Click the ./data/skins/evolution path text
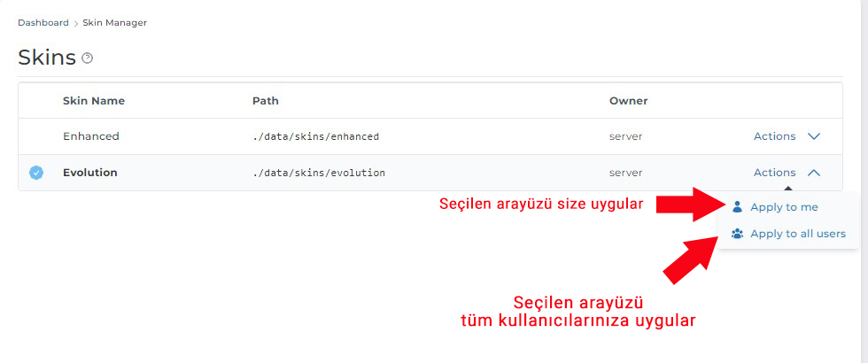The width and height of the screenshot is (868, 363). coord(319,174)
